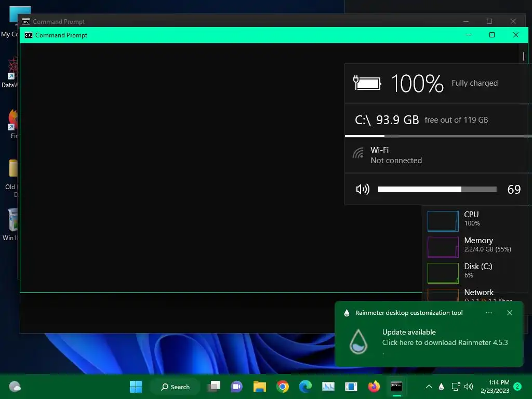The height and width of the screenshot is (399, 532).
Task: Close the front Command Prompt window
Action: (516, 35)
